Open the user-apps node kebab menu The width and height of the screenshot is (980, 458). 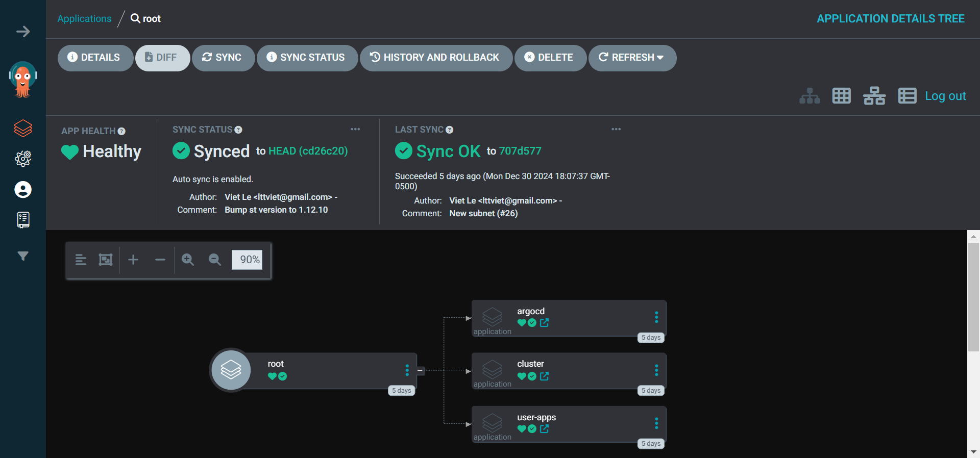pos(656,423)
